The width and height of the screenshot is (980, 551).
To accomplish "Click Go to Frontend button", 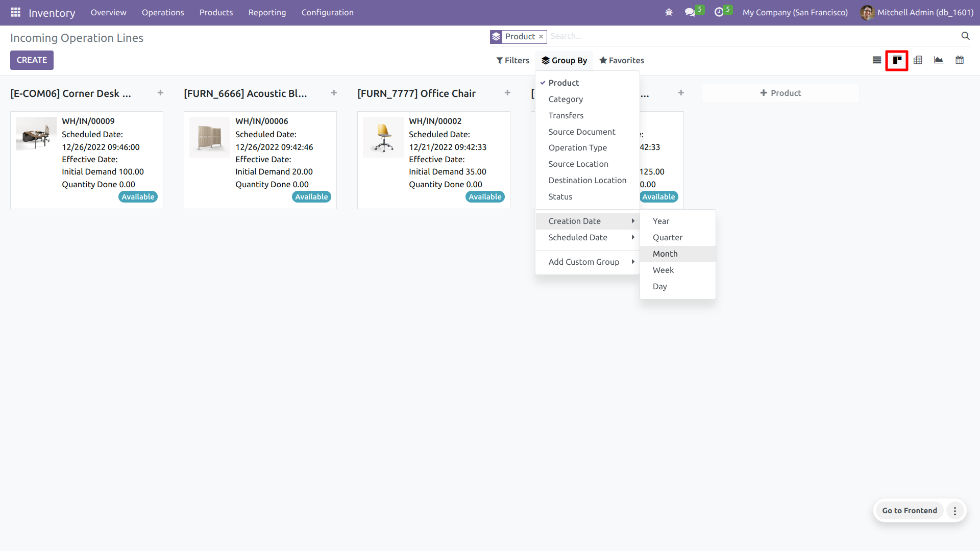I will [909, 511].
